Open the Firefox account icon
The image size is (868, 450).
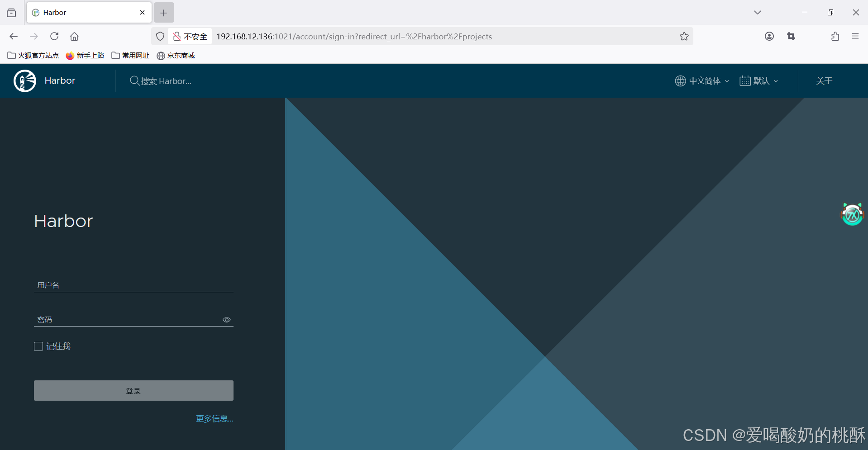[x=769, y=36]
